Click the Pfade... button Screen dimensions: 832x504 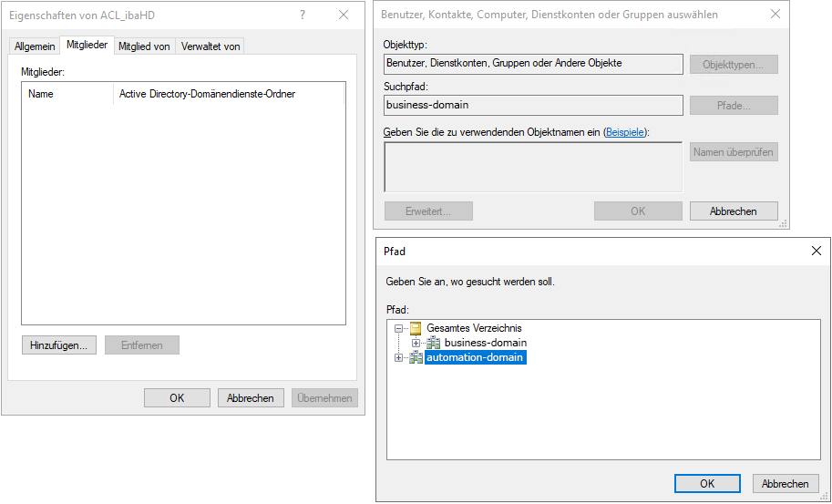tap(734, 106)
